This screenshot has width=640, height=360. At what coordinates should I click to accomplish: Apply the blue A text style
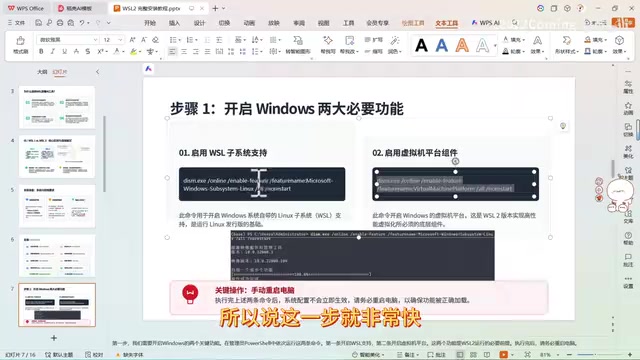[x=442, y=45]
